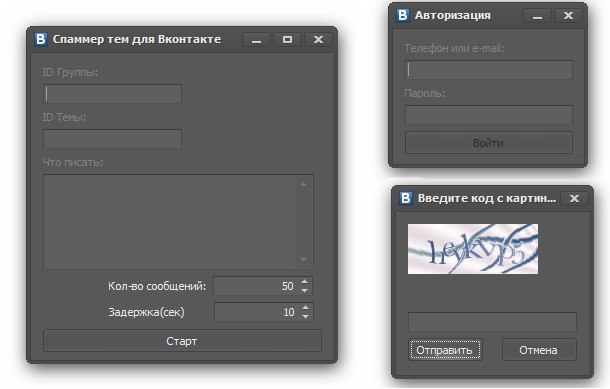Viewport: 610px width, 389px height.
Task: Cancel captcha with Отмена button
Action: [539, 350]
